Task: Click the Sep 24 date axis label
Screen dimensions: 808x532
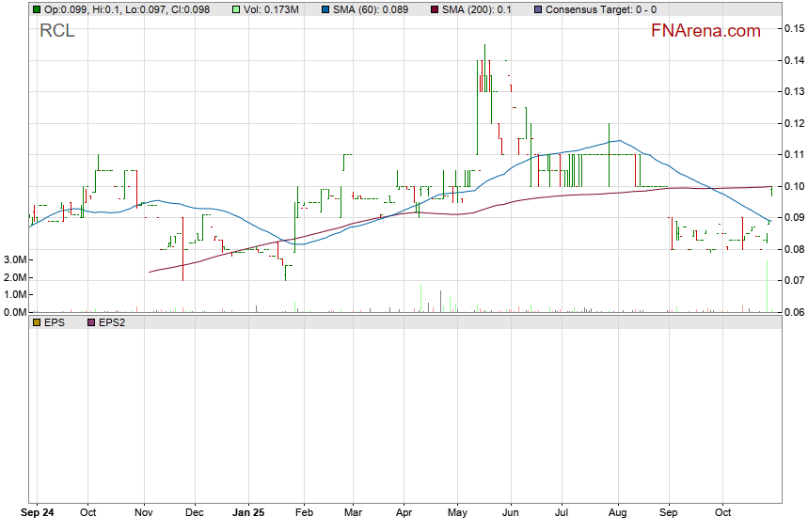Action: coord(37,513)
